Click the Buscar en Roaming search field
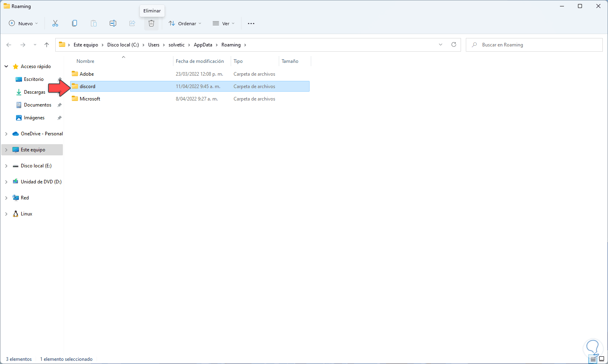The height and width of the screenshot is (364, 608). [534, 45]
